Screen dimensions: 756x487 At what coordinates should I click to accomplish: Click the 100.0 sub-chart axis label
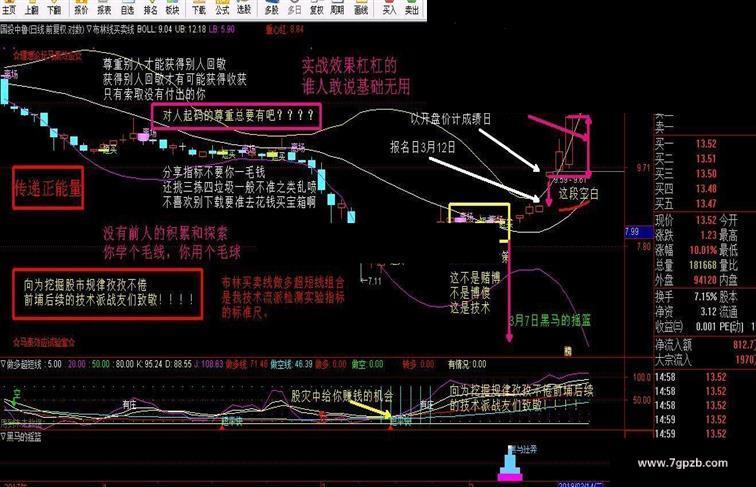pos(642,377)
